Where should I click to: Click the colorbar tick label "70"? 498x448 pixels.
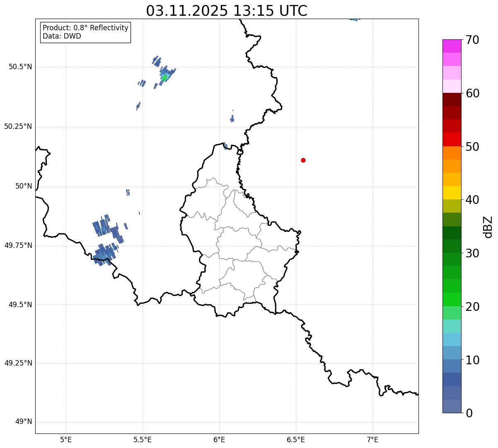pyautogui.click(x=473, y=40)
